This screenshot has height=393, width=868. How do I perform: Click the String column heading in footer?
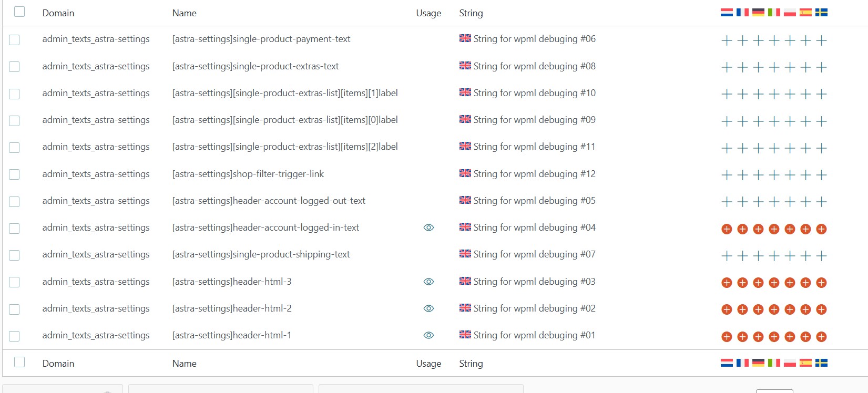point(471,364)
